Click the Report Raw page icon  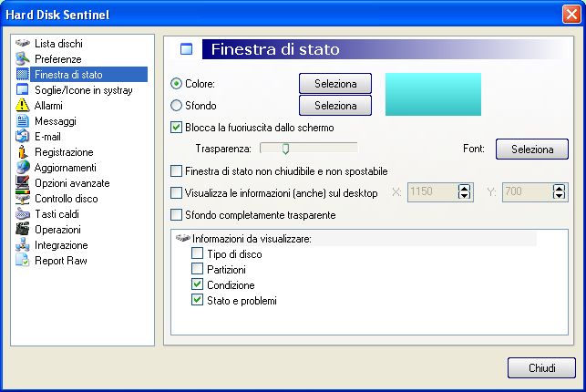[x=23, y=261]
